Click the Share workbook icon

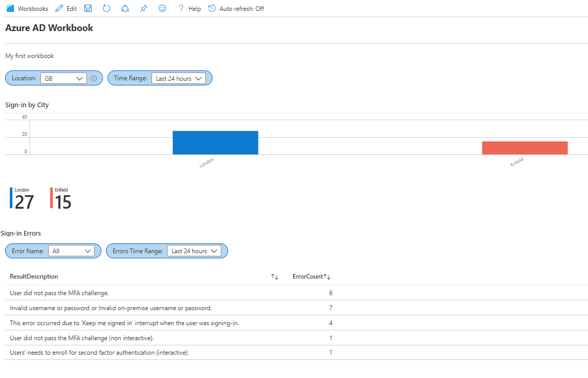pos(125,8)
